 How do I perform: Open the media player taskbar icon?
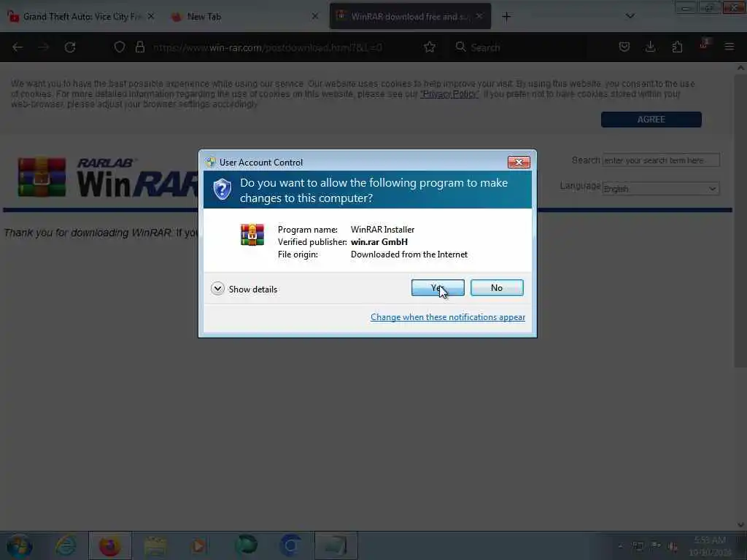(x=199, y=545)
